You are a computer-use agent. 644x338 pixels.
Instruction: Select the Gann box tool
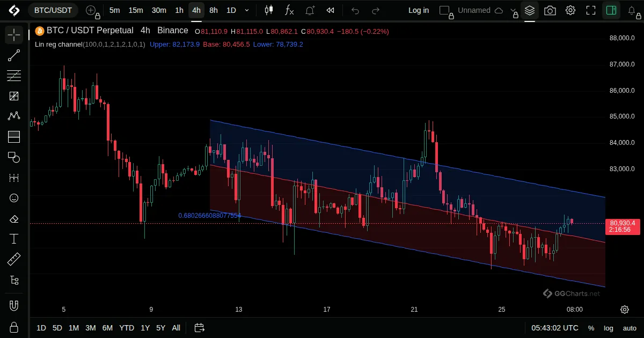tap(14, 96)
